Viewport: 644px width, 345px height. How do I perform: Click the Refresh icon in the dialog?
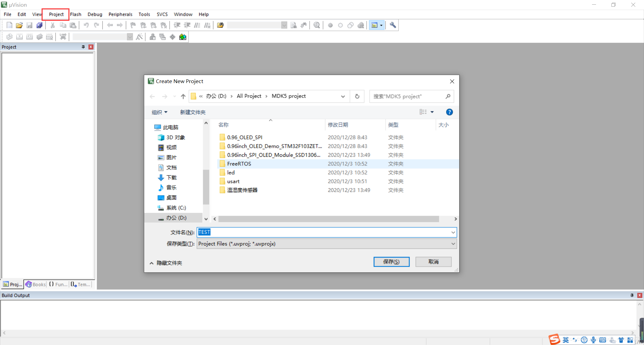[x=357, y=96]
